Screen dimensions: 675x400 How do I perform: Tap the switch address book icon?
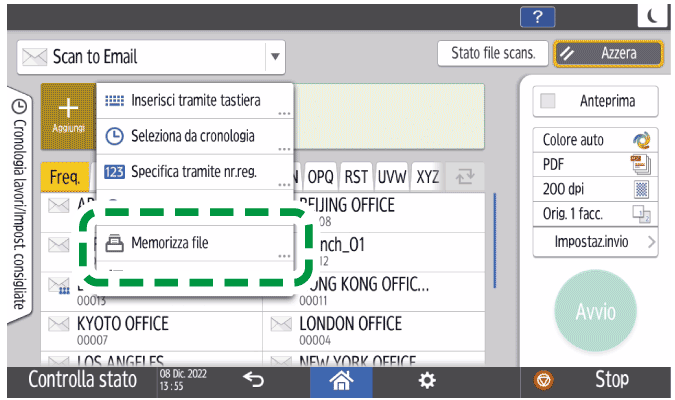pyautogui.click(x=465, y=177)
